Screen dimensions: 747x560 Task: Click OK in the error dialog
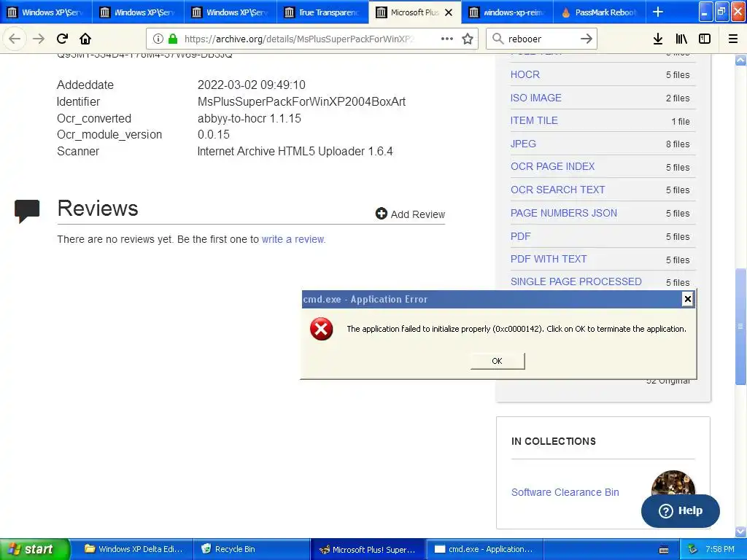tap(498, 361)
